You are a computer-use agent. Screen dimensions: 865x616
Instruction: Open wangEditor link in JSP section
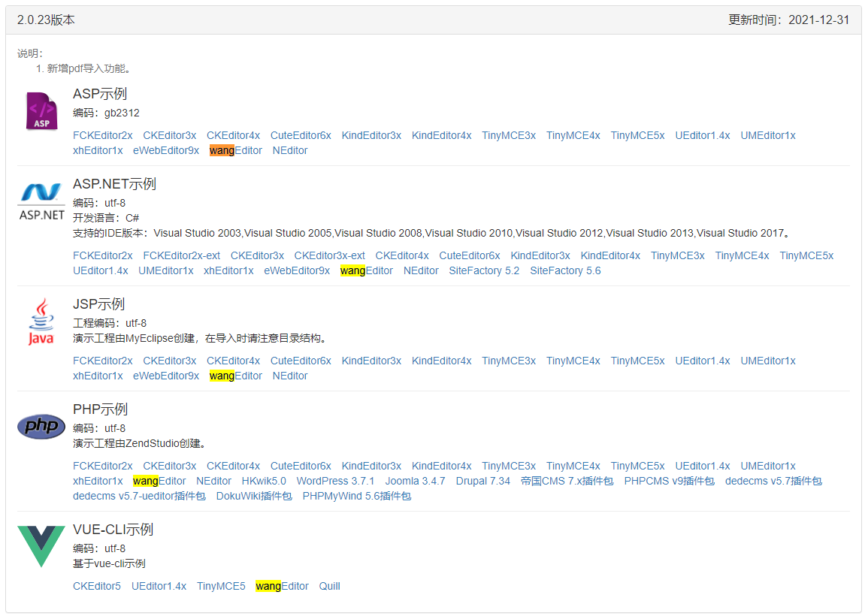(235, 376)
